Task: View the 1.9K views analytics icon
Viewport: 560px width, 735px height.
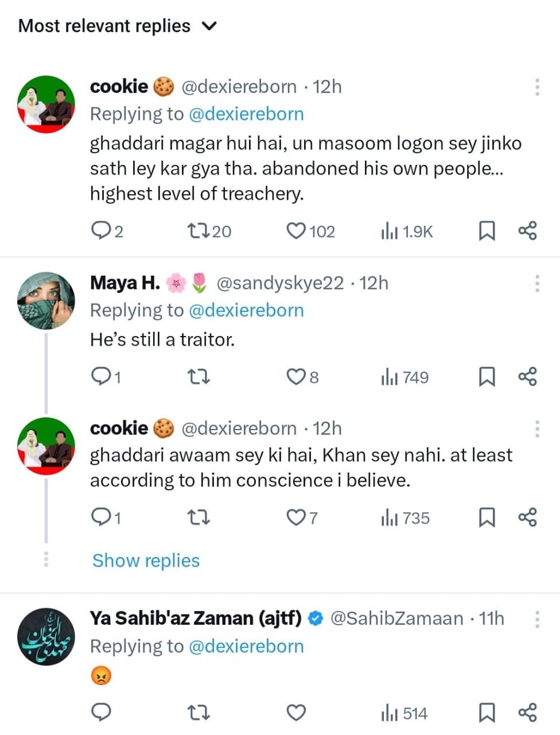Action: coord(389,231)
